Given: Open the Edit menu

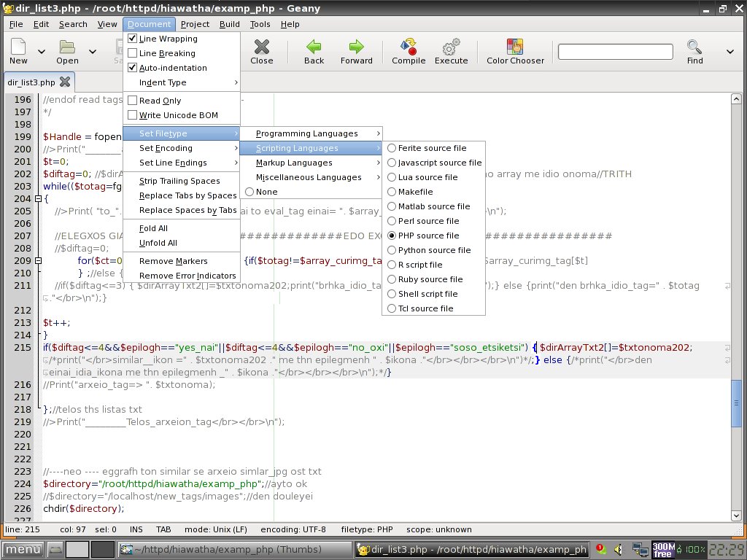Looking at the screenshot, I should (41, 24).
